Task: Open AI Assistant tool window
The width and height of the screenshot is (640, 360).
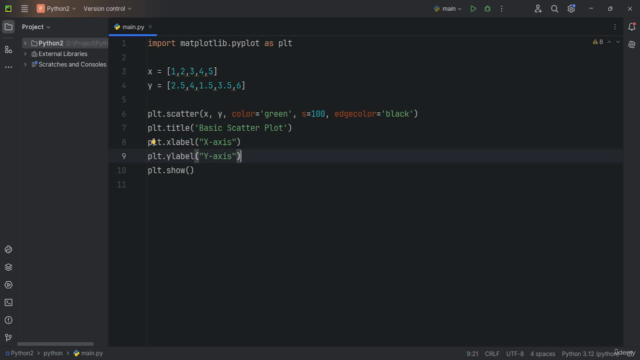Action: tap(631, 44)
